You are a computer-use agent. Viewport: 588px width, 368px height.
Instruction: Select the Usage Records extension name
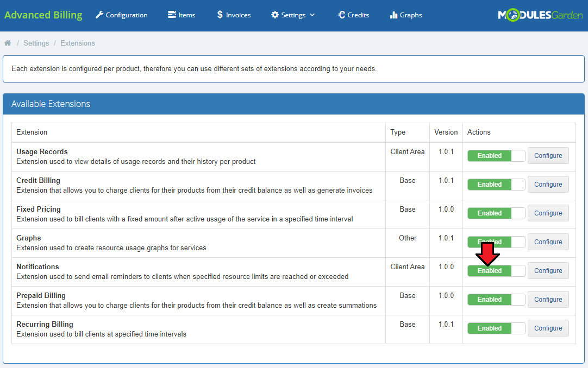42,151
